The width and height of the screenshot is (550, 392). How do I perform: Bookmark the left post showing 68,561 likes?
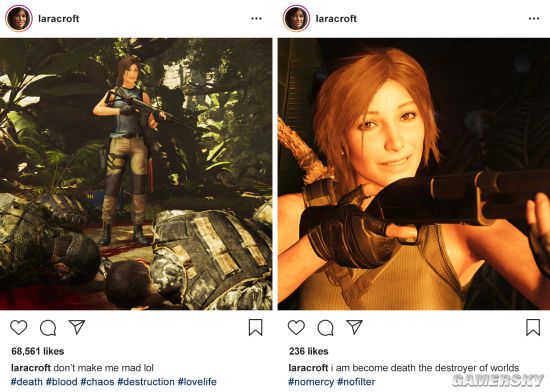point(255,327)
